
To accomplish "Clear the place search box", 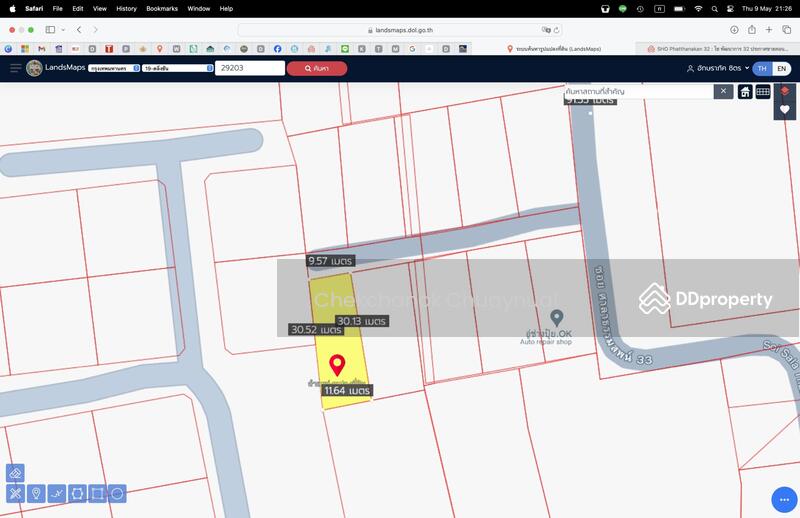I will pyautogui.click(x=723, y=92).
